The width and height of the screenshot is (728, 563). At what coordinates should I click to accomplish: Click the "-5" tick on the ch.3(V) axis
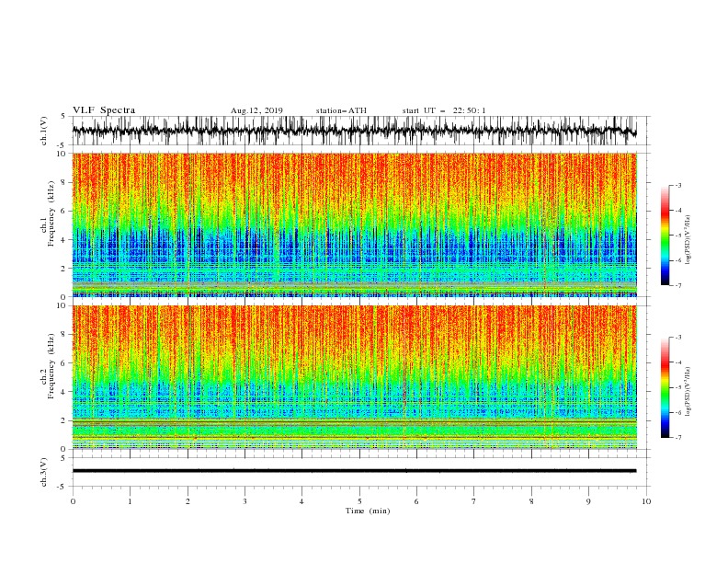coord(62,487)
